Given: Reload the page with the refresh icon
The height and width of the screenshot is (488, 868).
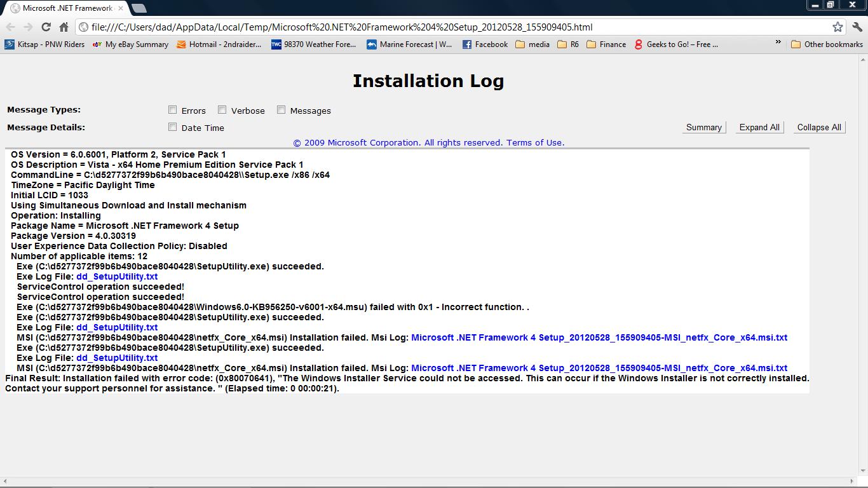Looking at the screenshot, I should [46, 27].
